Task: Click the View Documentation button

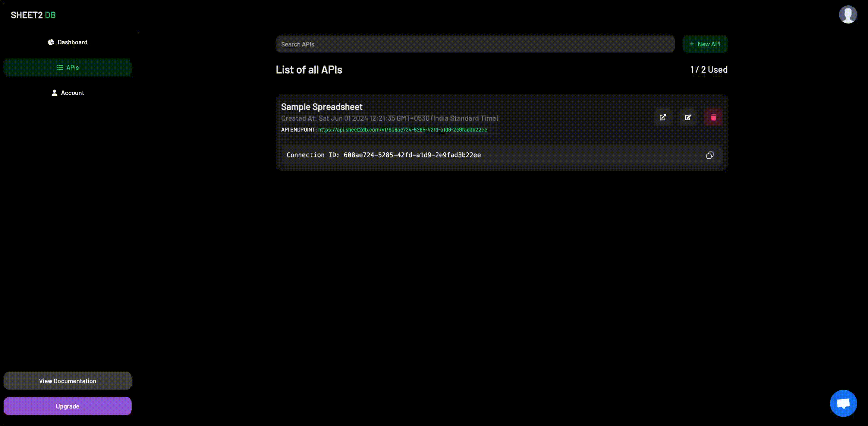Action: pyautogui.click(x=68, y=380)
